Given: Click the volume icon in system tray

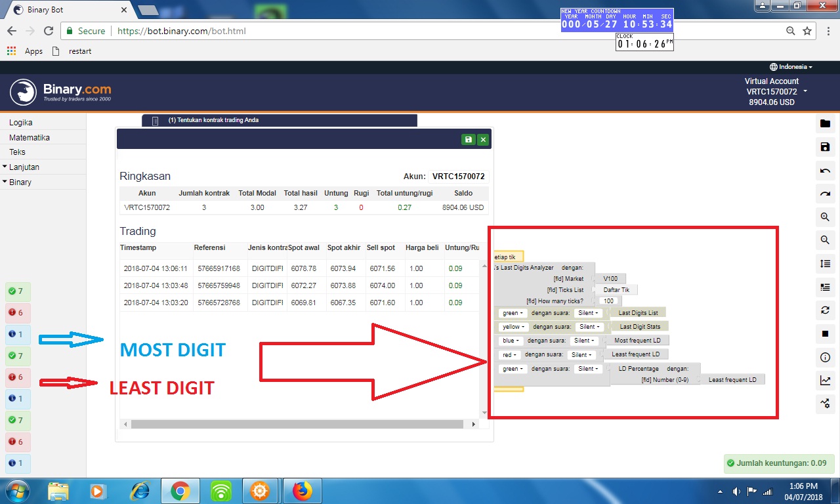Looking at the screenshot, I should pyautogui.click(x=736, y=491).
